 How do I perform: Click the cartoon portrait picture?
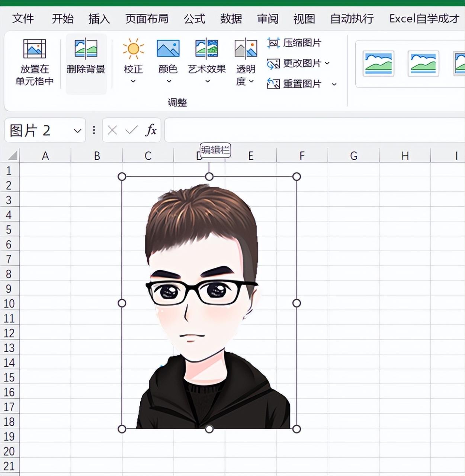[209, 303]
